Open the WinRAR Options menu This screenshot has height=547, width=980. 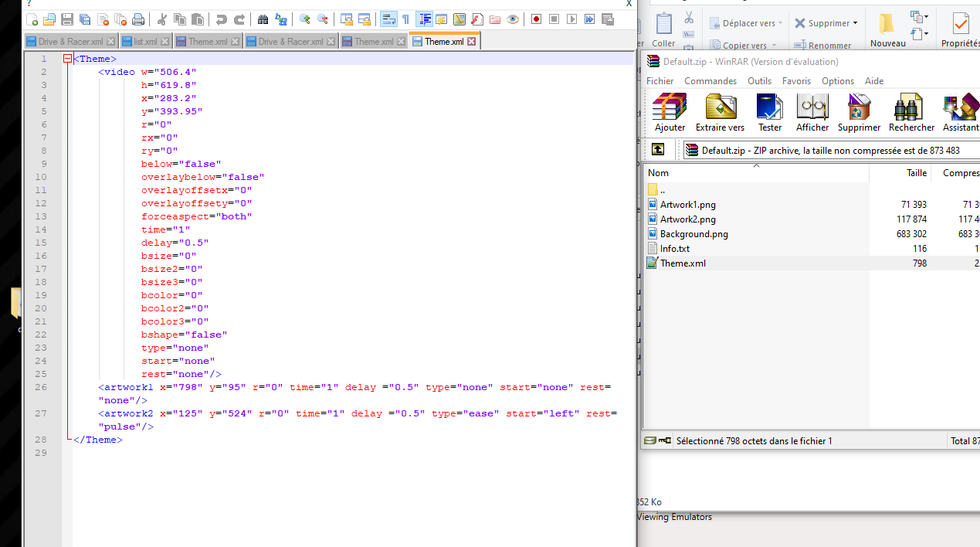tap(838, 81)
